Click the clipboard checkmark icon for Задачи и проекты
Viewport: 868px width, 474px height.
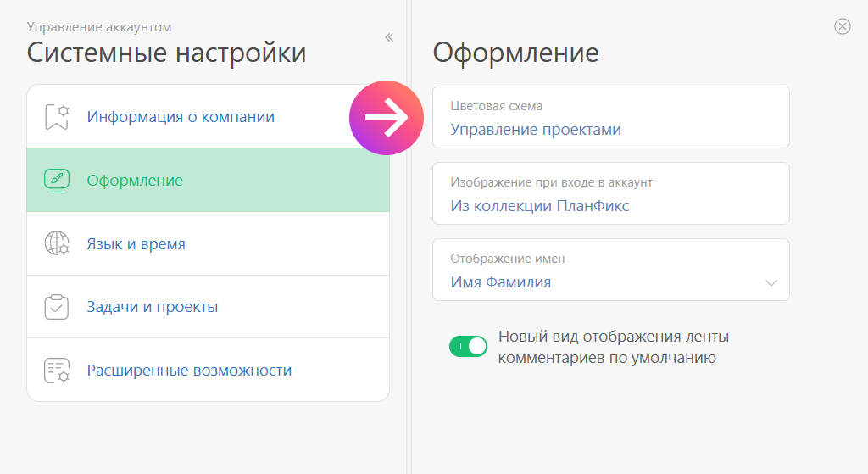[x=57, y=307]
